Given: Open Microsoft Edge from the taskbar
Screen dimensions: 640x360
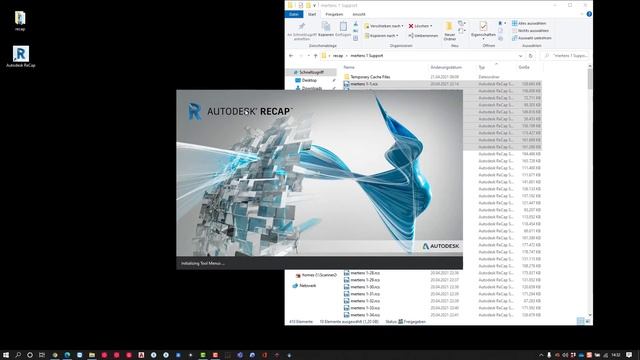Looking at the screenshot, I should tap(67, 355).
